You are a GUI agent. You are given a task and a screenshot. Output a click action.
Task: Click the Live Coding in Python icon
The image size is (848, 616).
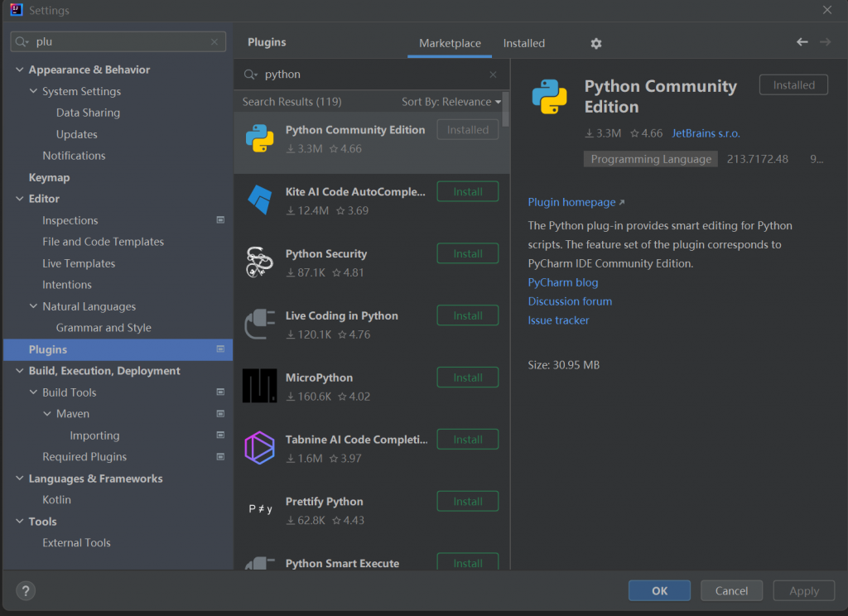coord(259,324)
